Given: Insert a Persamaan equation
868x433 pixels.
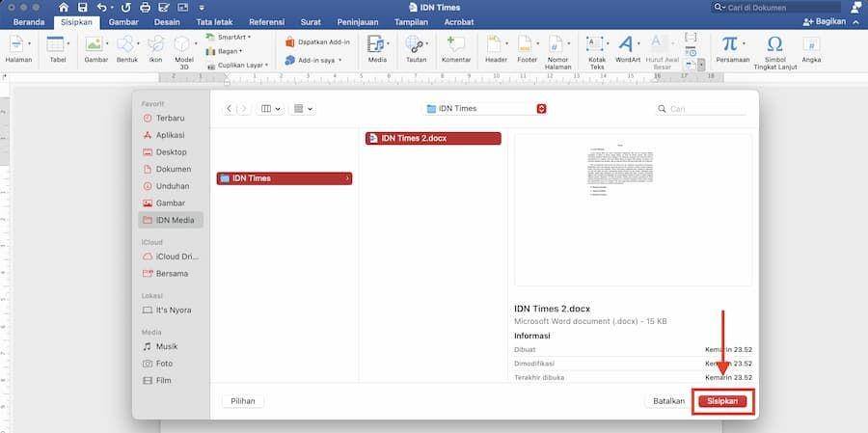Looking at the screenshot, I should 732,49.
